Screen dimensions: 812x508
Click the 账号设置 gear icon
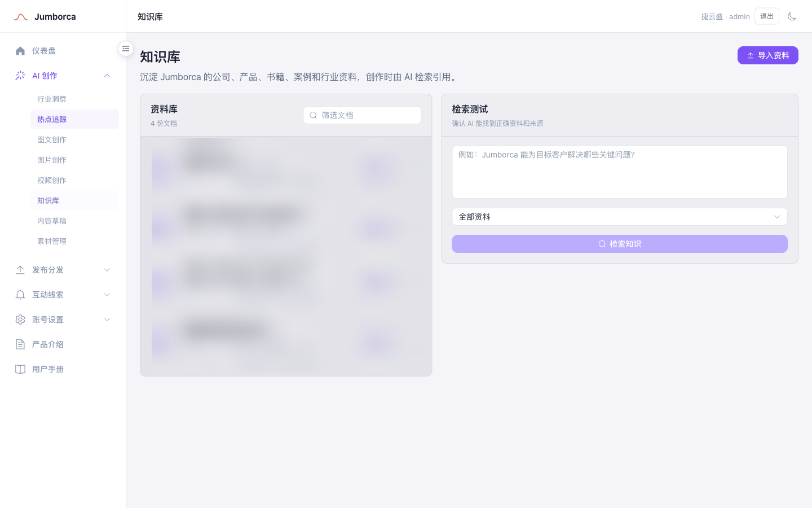[x=20, y=319]
